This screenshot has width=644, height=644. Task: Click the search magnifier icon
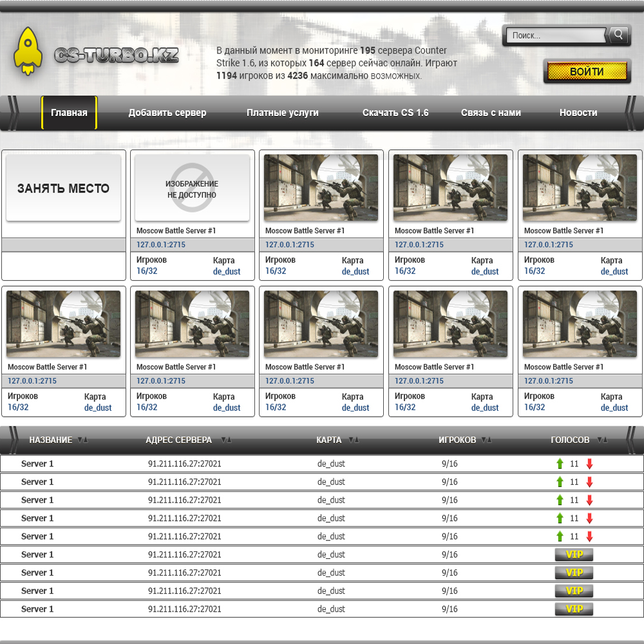pos(618,35)
